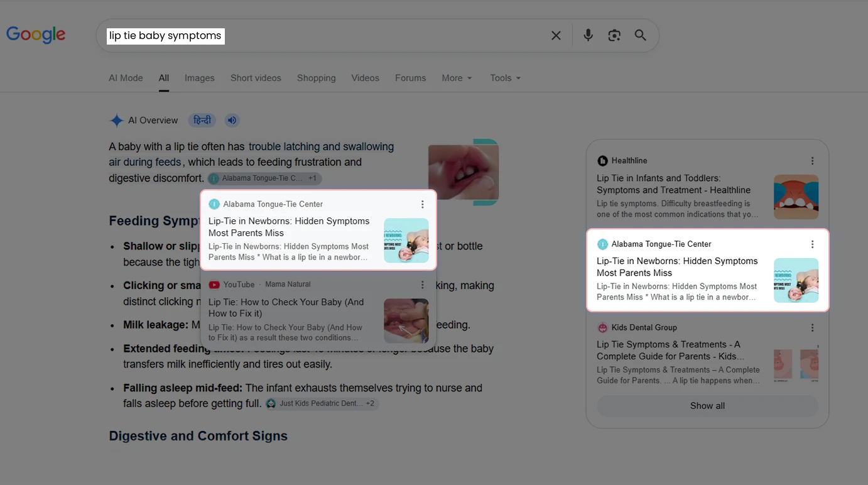Open sidebar 'Lip-Tie in Newborns: Hidden Symptoms' link

point(677,267)
